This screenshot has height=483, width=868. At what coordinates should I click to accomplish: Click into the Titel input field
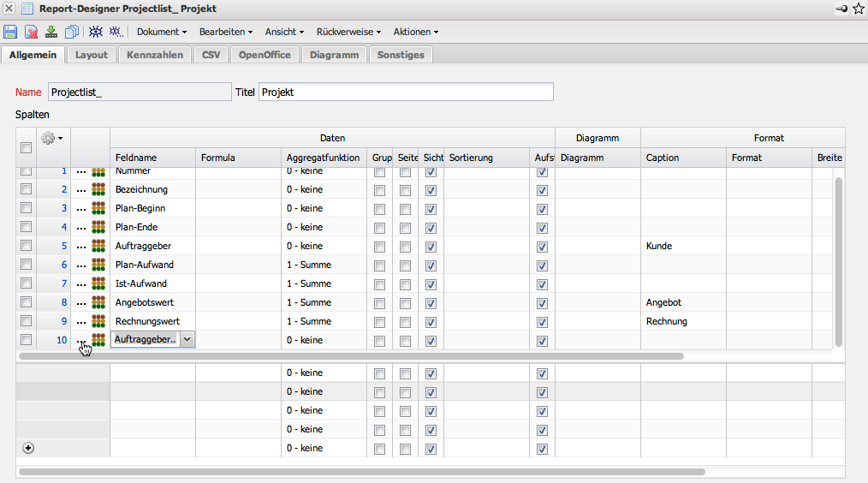click(406, 92)
